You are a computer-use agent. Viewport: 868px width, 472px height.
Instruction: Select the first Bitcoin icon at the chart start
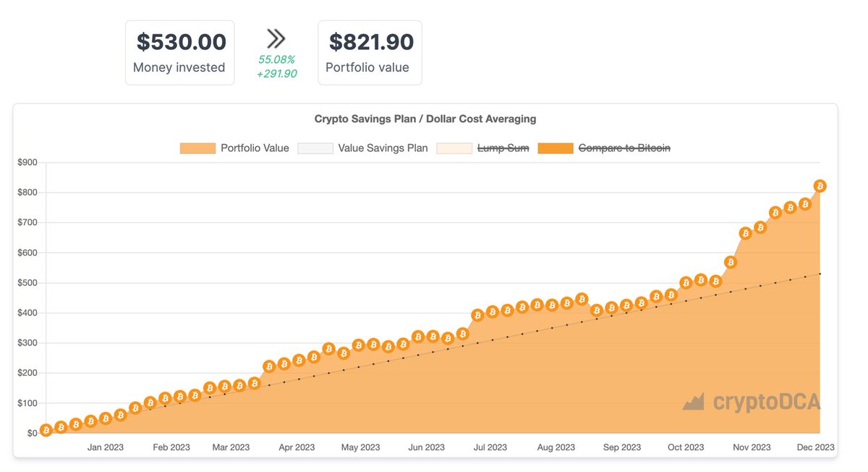[46, 430]
